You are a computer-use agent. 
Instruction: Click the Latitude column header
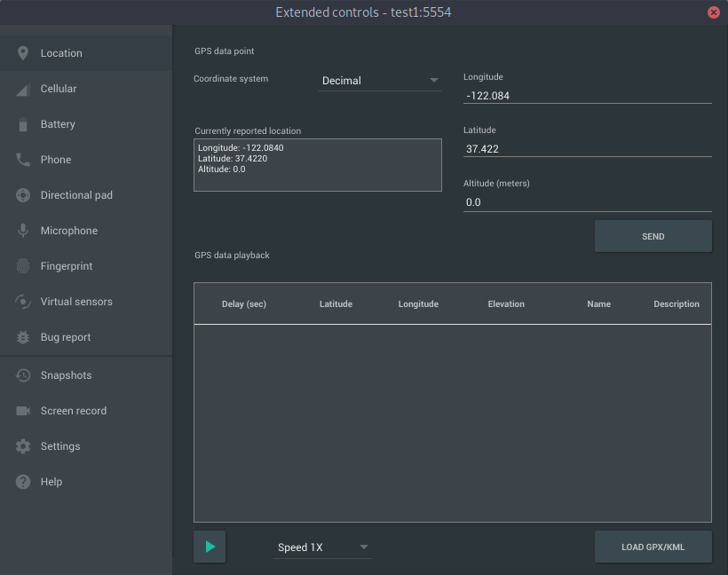(336, 304)
